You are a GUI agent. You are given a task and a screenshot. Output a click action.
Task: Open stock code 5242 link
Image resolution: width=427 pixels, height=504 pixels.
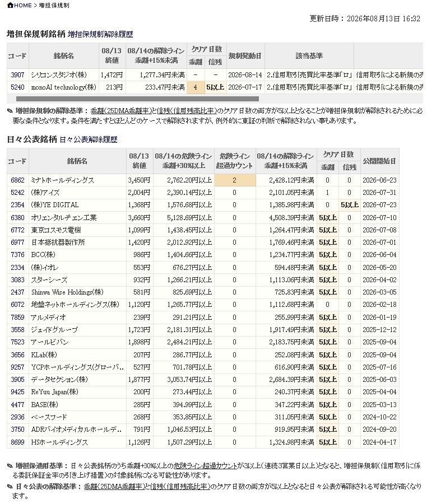[x=17, y=193]
